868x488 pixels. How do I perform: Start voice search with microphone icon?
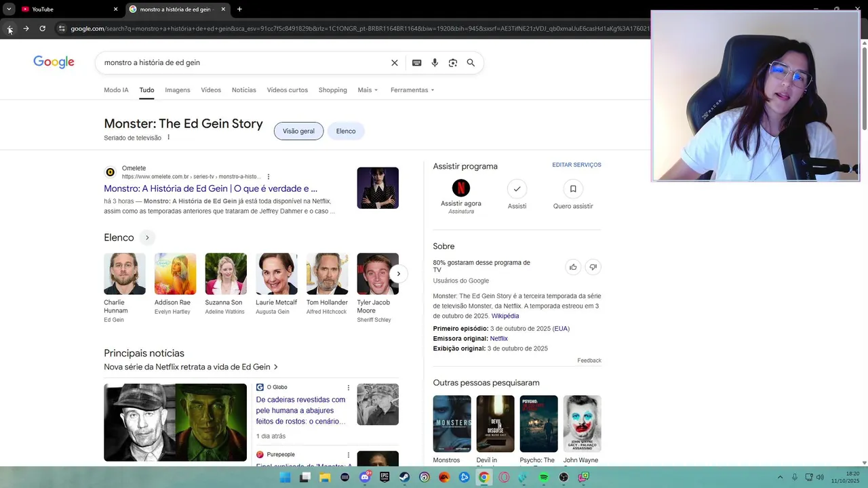click(x=435, y=62)
